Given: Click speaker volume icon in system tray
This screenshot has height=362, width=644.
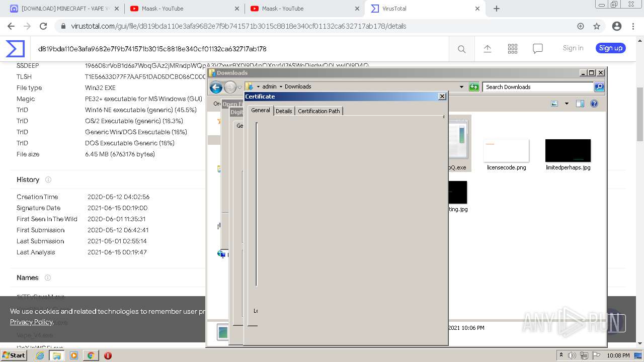Looking at the screenshot, I should (x=572, y=355).
